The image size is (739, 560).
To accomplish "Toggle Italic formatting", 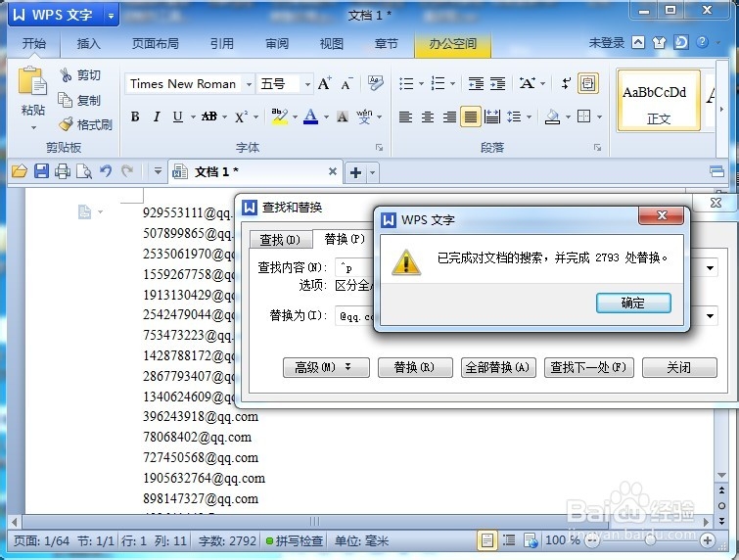I will (x=157, y=117).
